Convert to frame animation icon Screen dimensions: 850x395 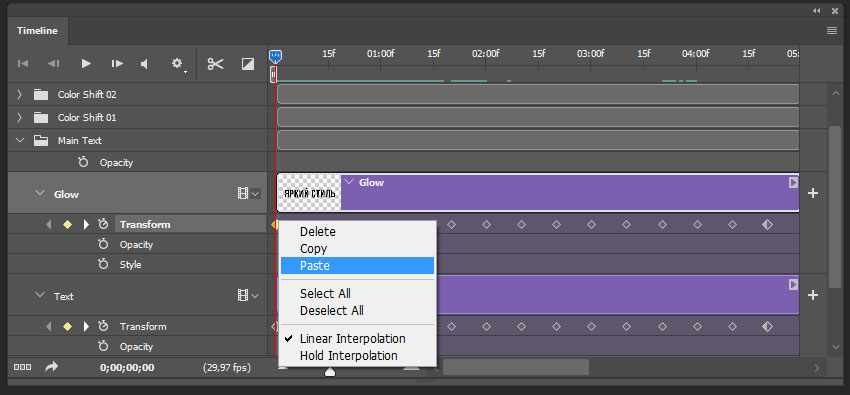[22, 367]
